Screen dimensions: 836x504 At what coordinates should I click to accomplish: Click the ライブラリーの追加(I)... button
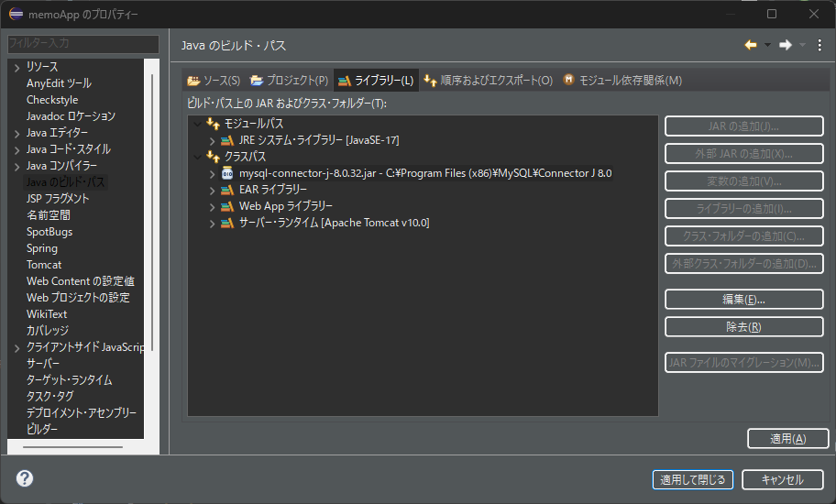point(743,208)
